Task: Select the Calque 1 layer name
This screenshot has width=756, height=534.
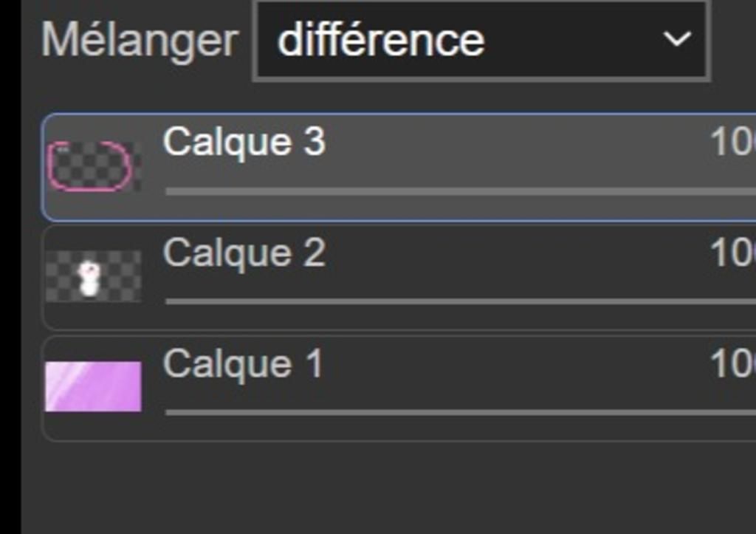Action: 243,363
